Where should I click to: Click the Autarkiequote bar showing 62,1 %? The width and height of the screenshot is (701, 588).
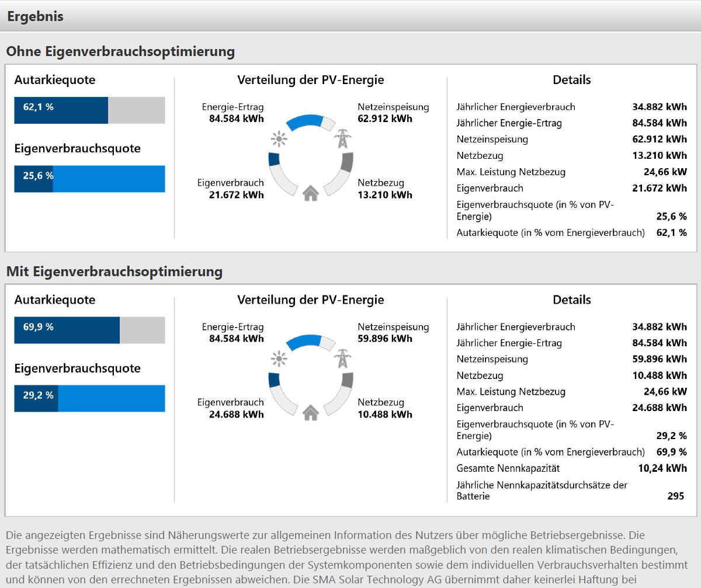[x=89, y=110]
